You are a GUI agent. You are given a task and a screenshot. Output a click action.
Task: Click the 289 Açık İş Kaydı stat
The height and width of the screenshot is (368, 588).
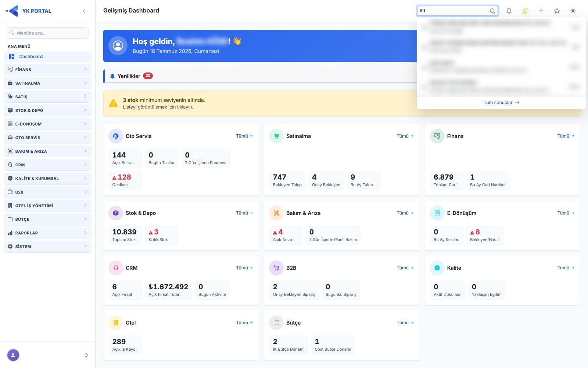pyautogui.click(x=125, y=345)
